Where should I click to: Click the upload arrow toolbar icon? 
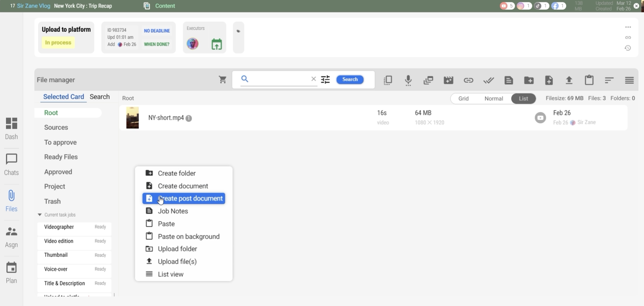569,80
